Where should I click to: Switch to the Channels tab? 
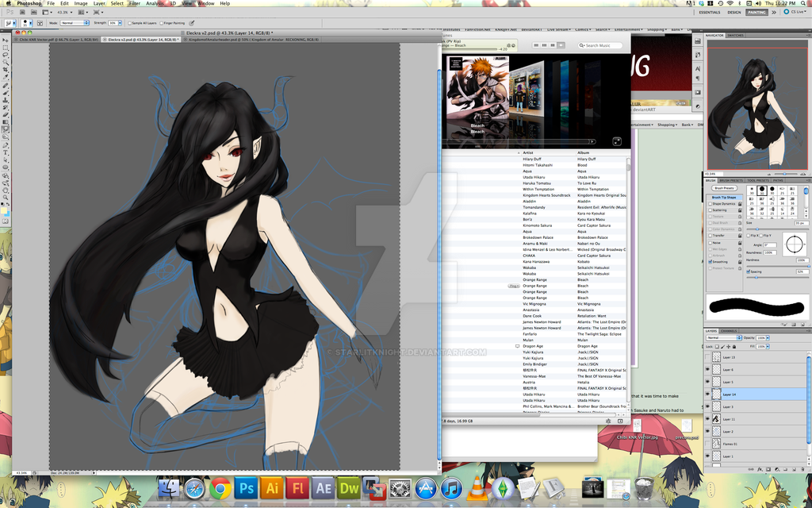click(x=729, y=331)
